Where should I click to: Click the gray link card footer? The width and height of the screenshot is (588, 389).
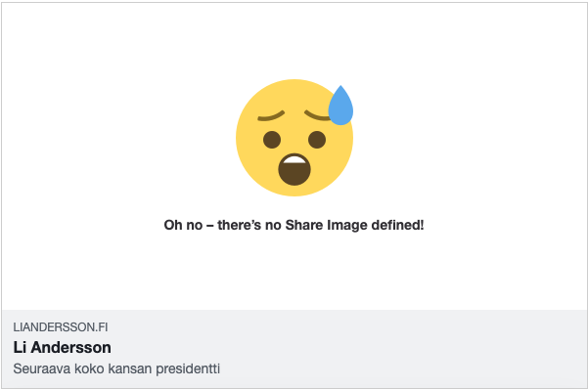point(294,349)
